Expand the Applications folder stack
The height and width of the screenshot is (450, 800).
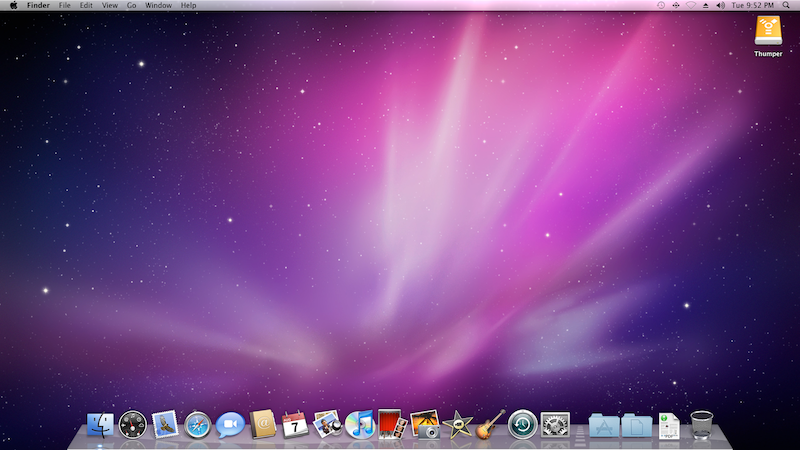click(604, 425)
